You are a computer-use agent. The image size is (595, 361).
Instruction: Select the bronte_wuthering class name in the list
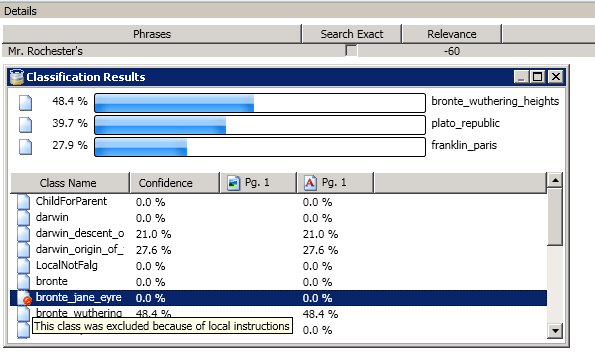pyautogui.click(x=79, y=313)
